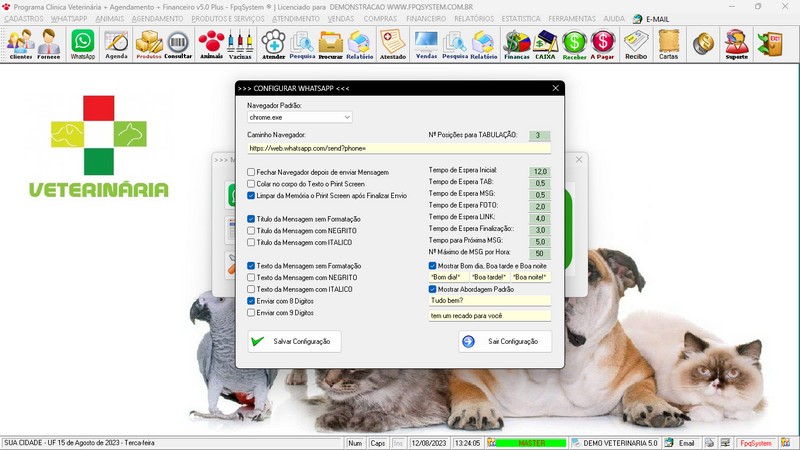
Task: Open the Produtos boxes icon
Action: click(149, 44)
